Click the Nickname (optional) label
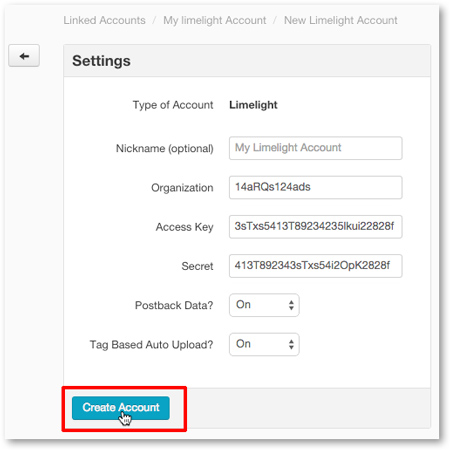 [x=165, y=149]
